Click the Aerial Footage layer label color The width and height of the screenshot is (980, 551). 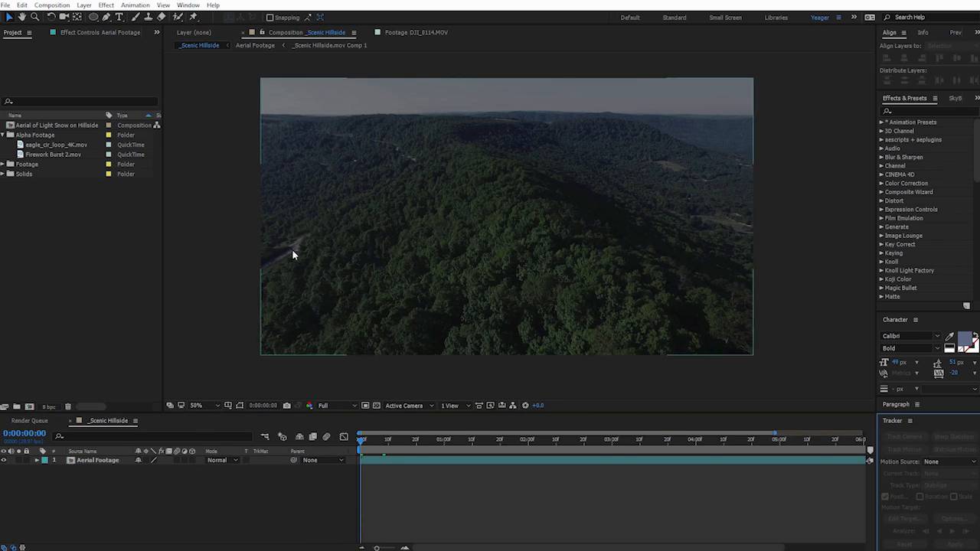[x=44, y=460]
